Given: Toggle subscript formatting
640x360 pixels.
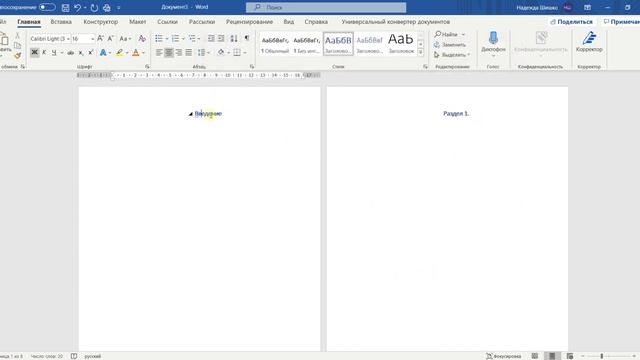Looking at the screenshot, I should pos(81,53).
